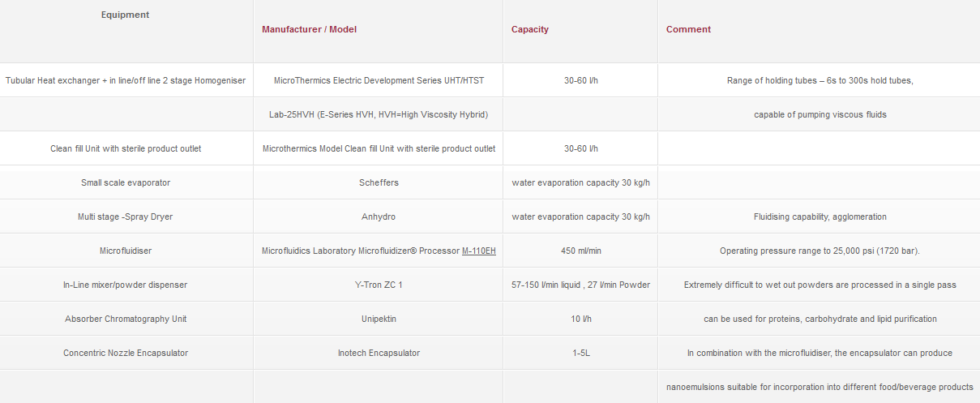
Task: Click the Microthermics Model Clean fill Unit cell
Action: [379, 149]
